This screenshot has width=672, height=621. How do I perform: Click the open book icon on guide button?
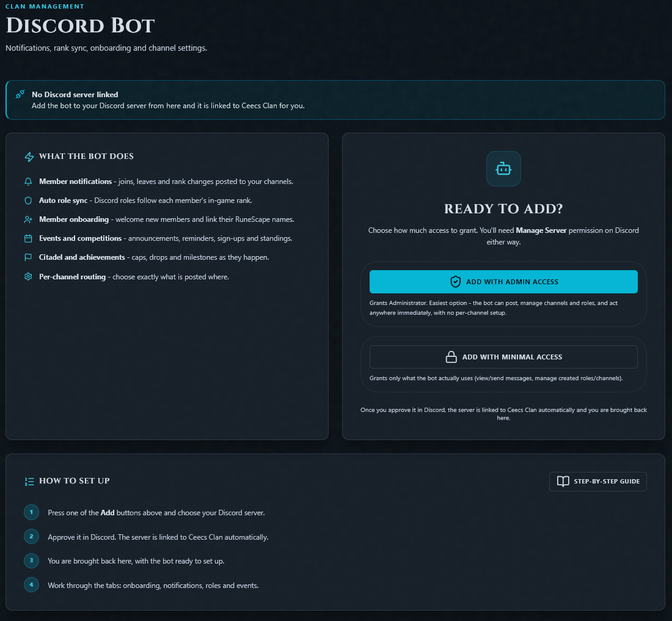563,481
